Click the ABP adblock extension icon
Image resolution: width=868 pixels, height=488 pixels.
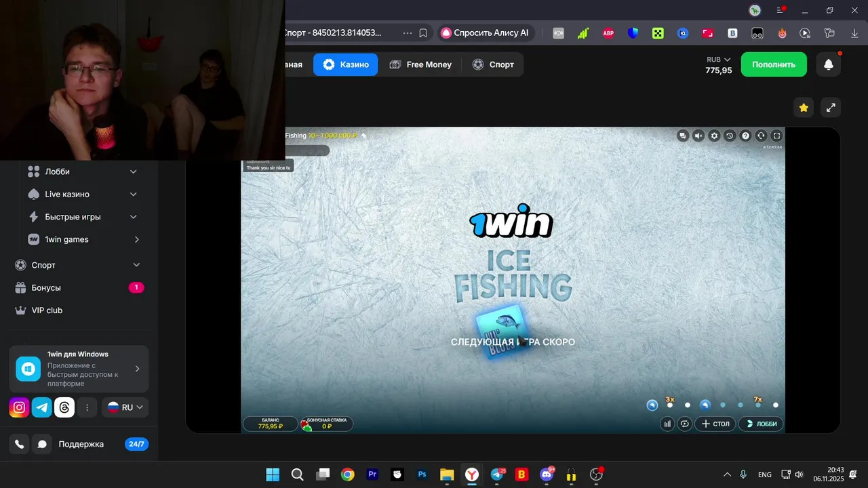point(608,33)
